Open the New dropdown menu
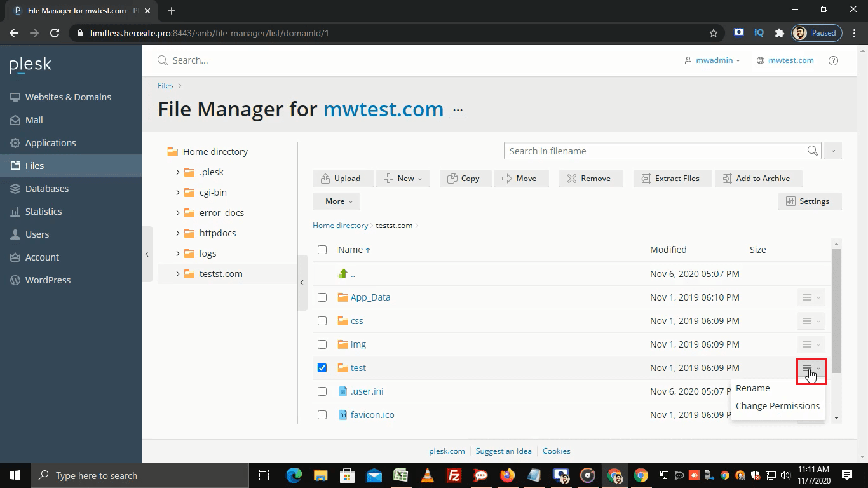This screenshot has height=488, width=868. coord(402,179)
